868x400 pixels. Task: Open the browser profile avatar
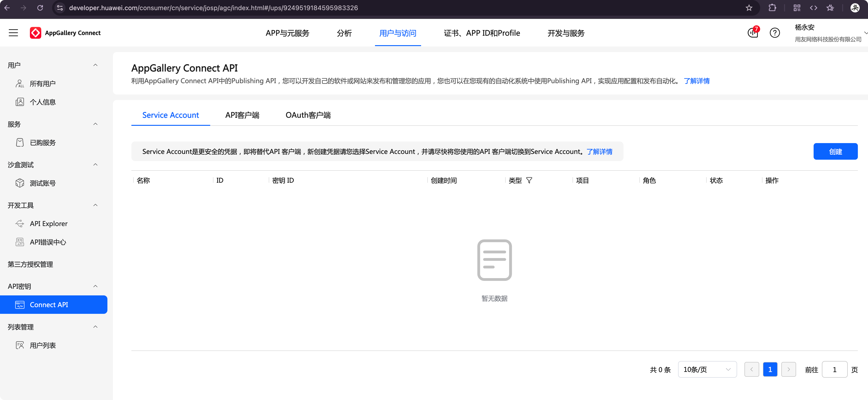point(855,8)
